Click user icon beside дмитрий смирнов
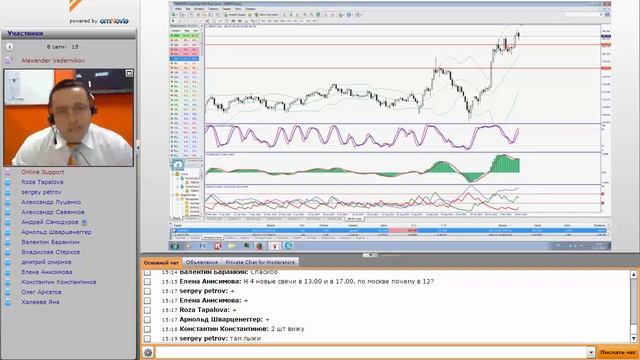Screen dimensions: 640x360 coord(8,262)
